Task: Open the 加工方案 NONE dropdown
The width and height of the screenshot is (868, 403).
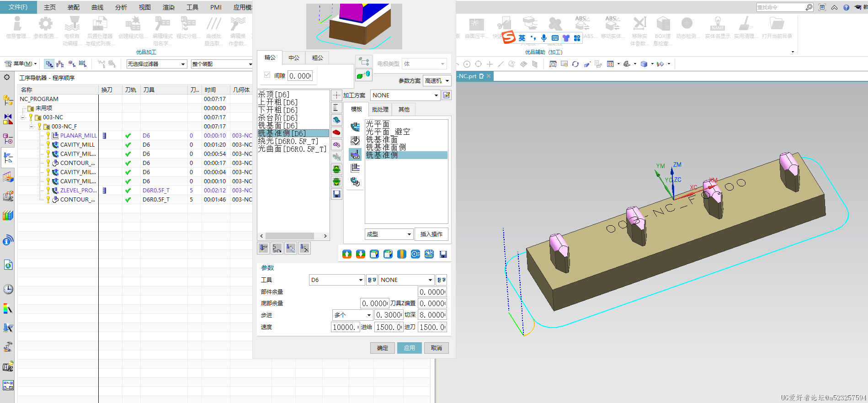Action: pyautogui.click(x=405, y=95)
